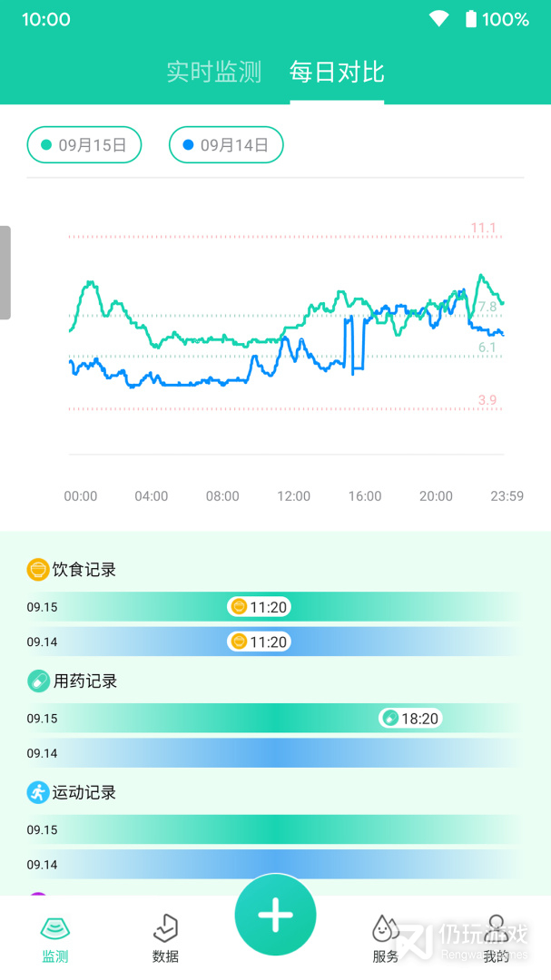Viewport: 551px width, 980px height.
Task: Select the 每日对比 tab
Action: click(337, 73)
